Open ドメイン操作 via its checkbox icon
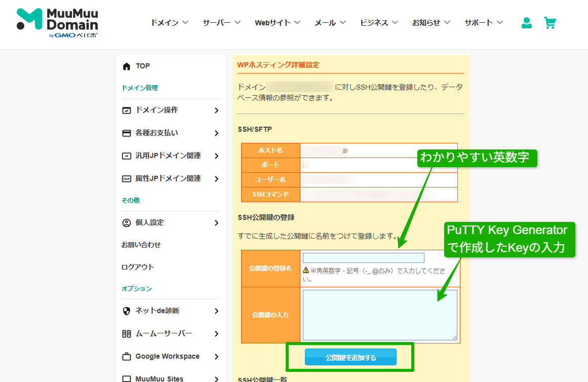 (x=125, y=110)
